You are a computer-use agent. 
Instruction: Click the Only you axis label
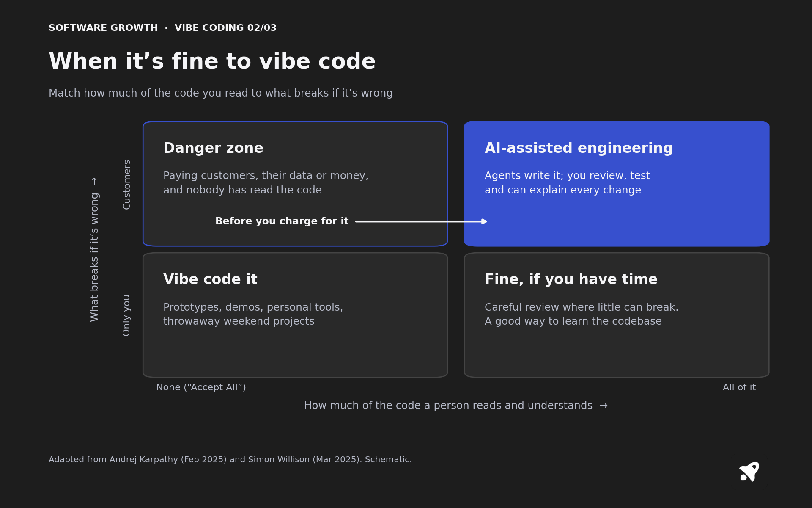(x=126, y=315)
